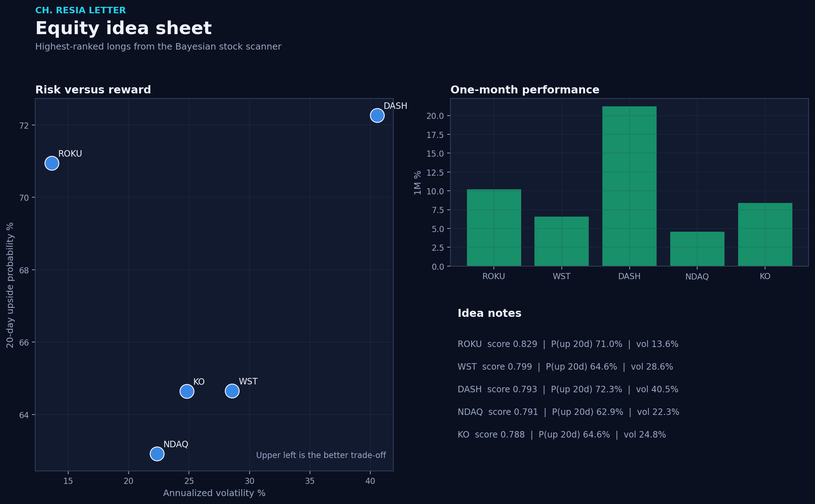
Task: Click KO x-axis tick label in bar chart
Action: pyautogui.click(x=765, y=276)
